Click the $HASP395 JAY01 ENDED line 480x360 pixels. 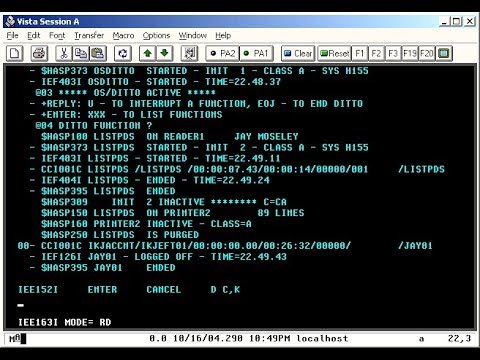(102, 268)
